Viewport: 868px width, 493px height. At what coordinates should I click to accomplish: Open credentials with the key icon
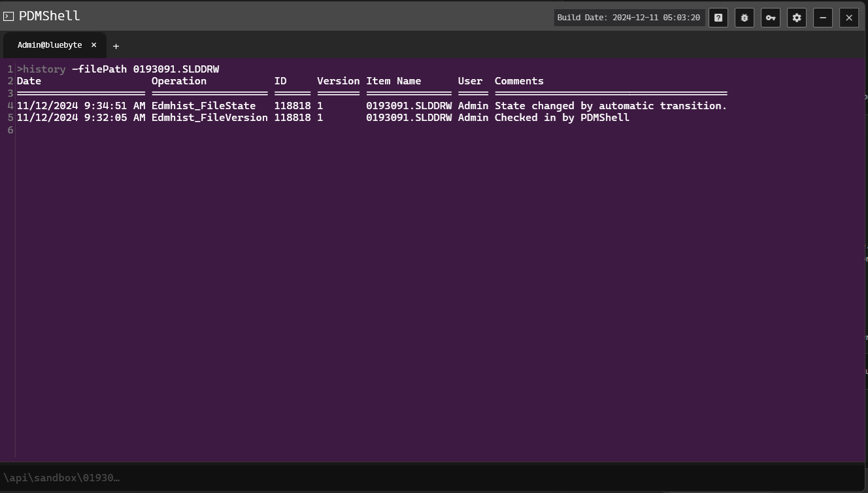pos(770,18)
